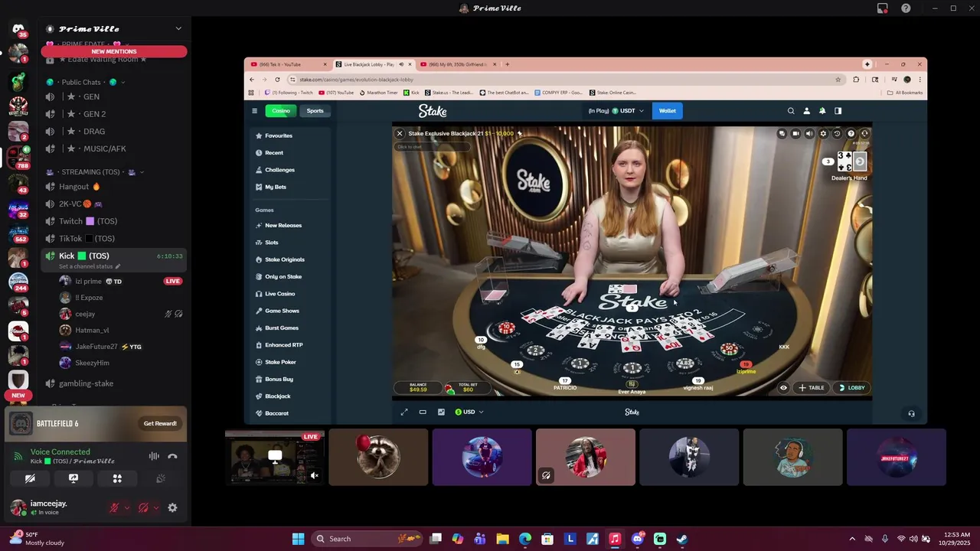
Task: Join the MUSIC/AFK voice channel
Action: pyautogui.click(x=113, y=148)
